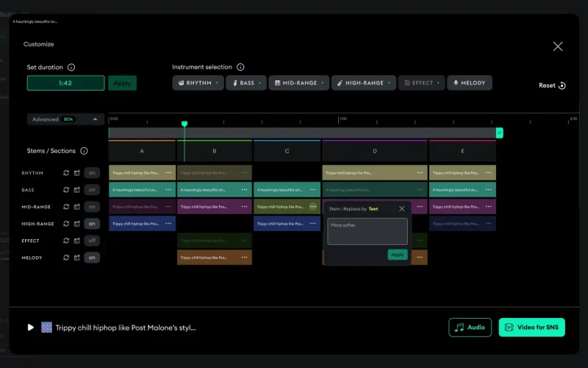Regenerate the EFFECT stem via refresh icon
Viewport: 588px width, 368px height.
[x=66, y=241]
